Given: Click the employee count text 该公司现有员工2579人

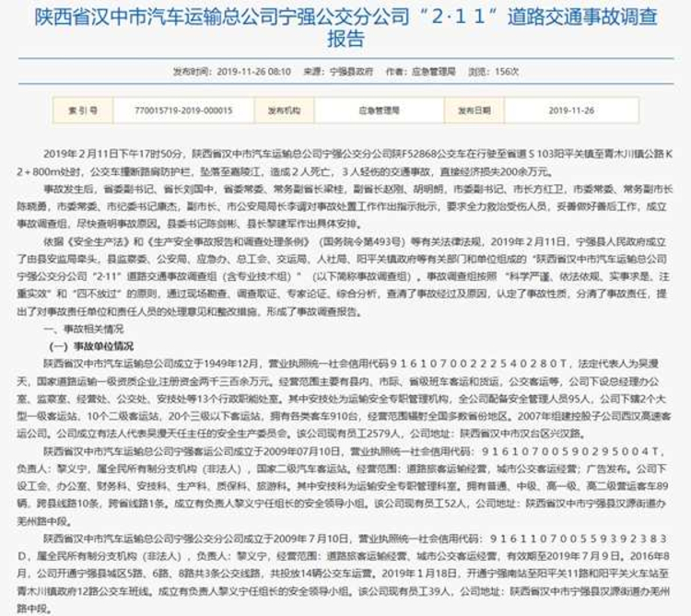Looking at the screenshot, I should (x=348, y=434).
